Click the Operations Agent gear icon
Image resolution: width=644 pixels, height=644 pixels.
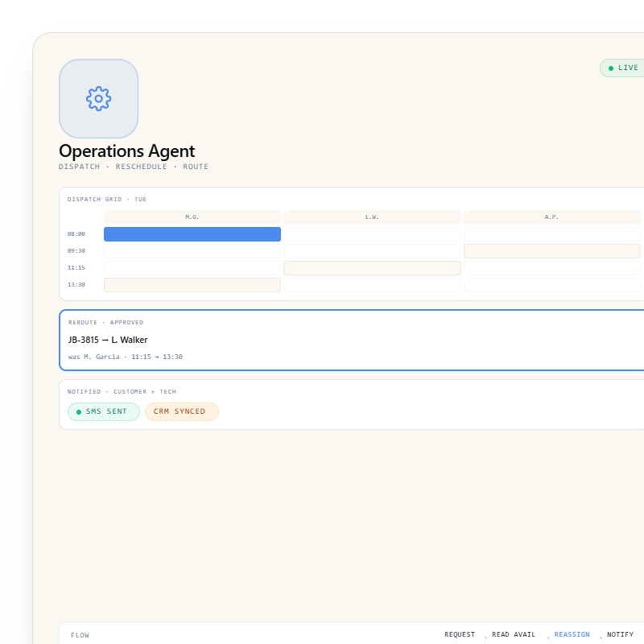tap(98, 98)
